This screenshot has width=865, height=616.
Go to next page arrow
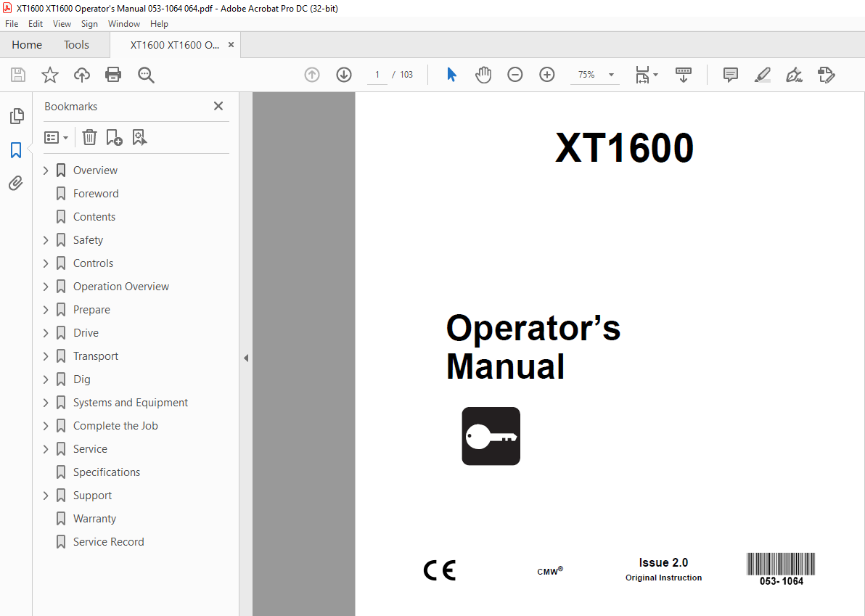click(x=344, y=75)
